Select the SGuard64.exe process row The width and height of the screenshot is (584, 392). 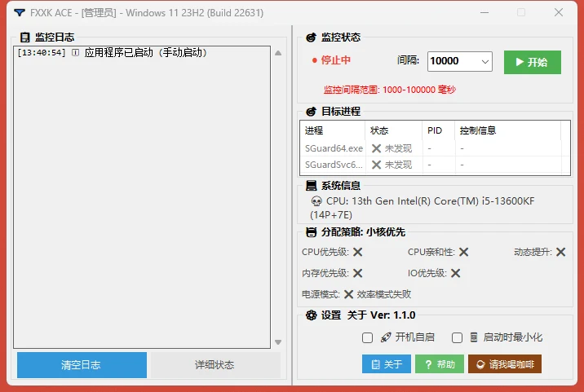[x=433, y=148]
